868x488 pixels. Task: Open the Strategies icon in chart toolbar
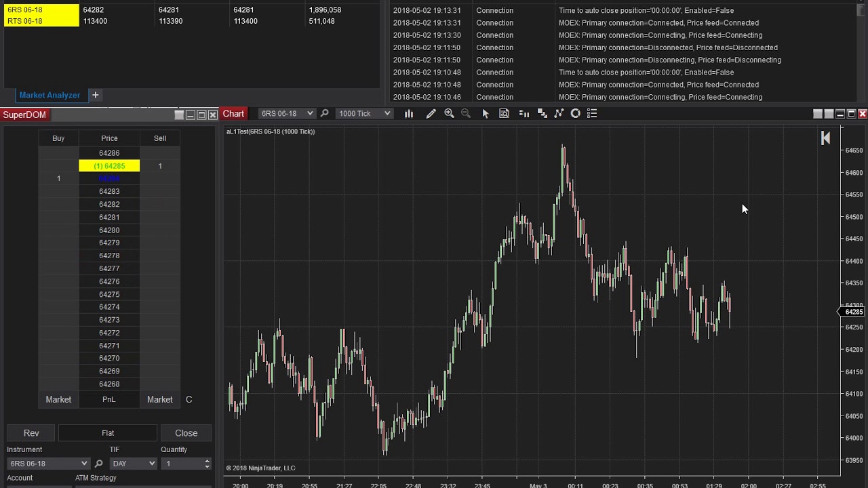559,114
